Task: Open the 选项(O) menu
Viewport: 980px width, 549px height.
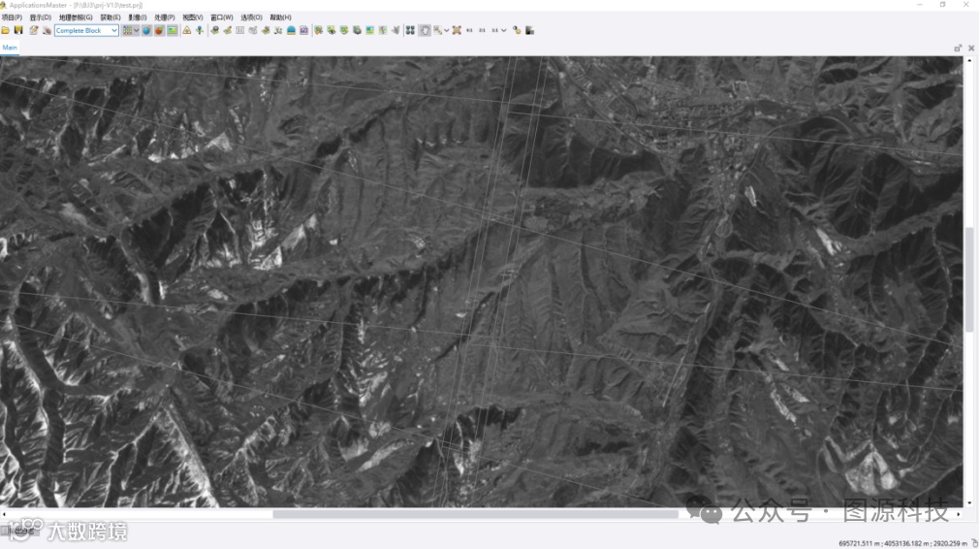Action: click(x=251, y=17)
